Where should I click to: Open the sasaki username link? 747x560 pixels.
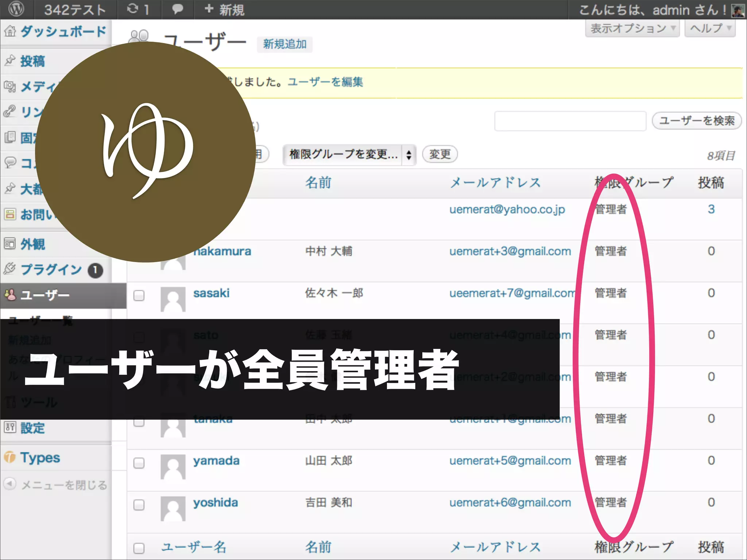click(x=212, y=293)
